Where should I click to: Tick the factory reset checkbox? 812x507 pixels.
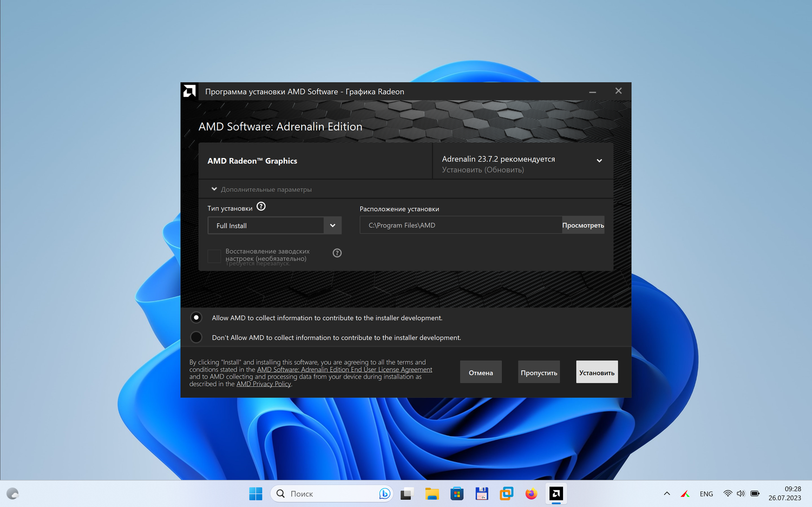coord(214,256)
